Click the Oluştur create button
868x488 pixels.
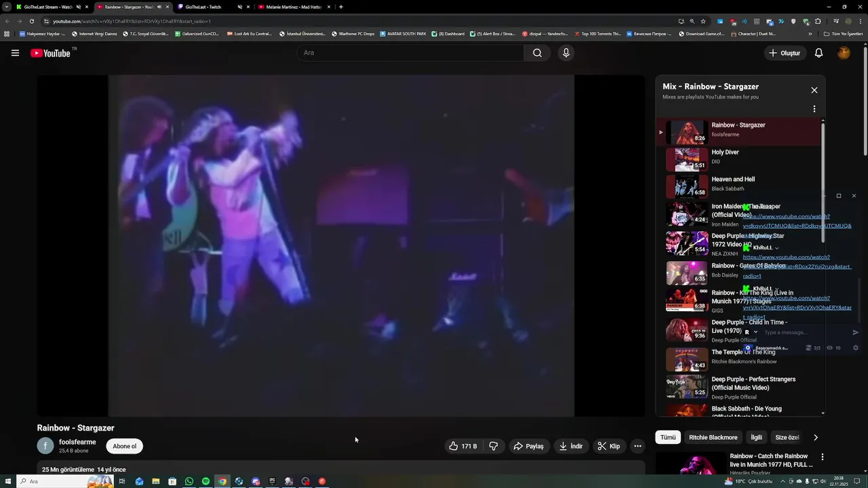pyautogui.click(x=785, y=53)
